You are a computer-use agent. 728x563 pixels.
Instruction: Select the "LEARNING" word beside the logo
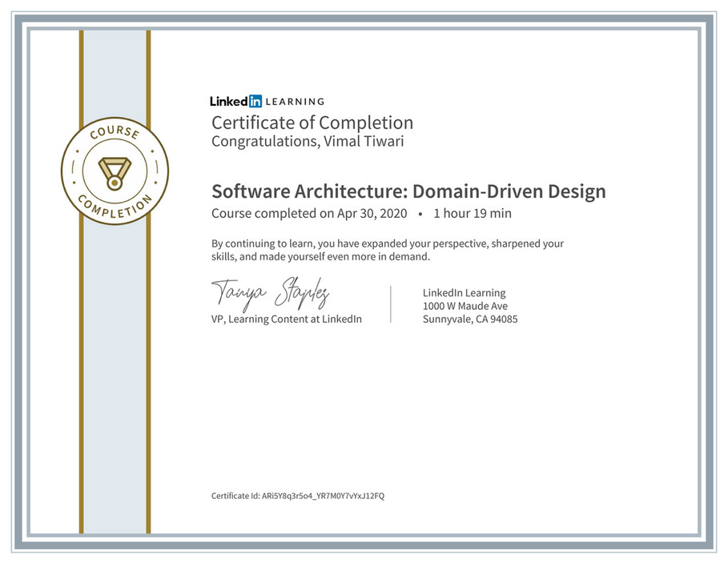pos(295,102)
